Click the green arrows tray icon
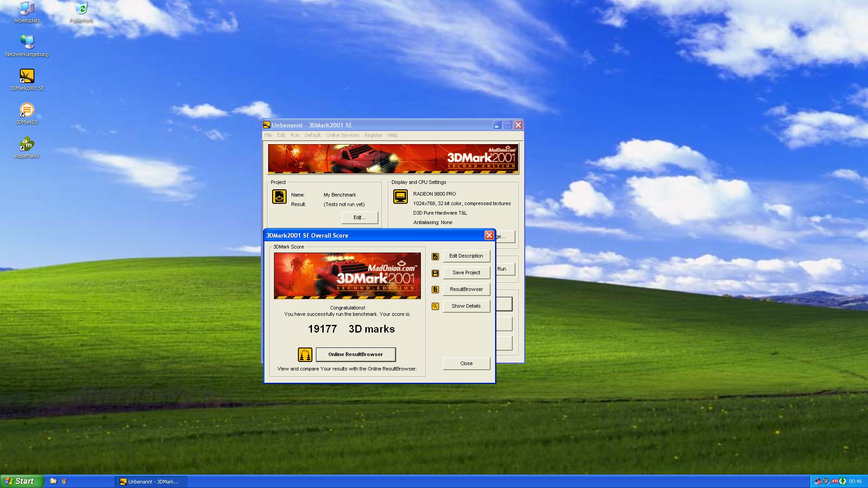 tap(843, 481)
